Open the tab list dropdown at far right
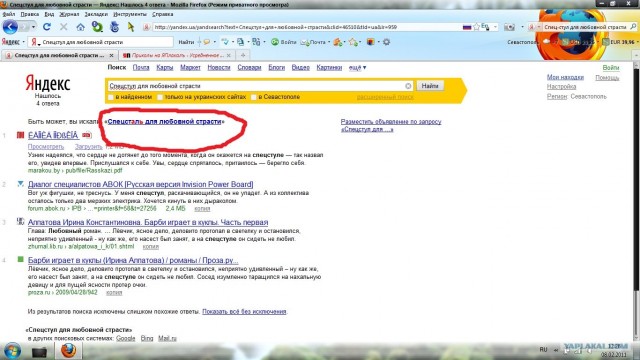640x360 pixels. tap(636, 55)
